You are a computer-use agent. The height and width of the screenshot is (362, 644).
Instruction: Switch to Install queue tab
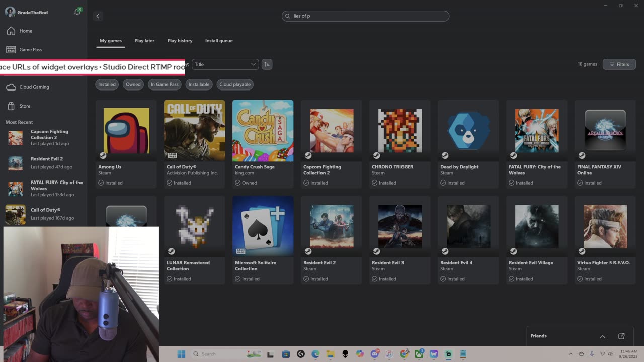(x=219, y=41)
